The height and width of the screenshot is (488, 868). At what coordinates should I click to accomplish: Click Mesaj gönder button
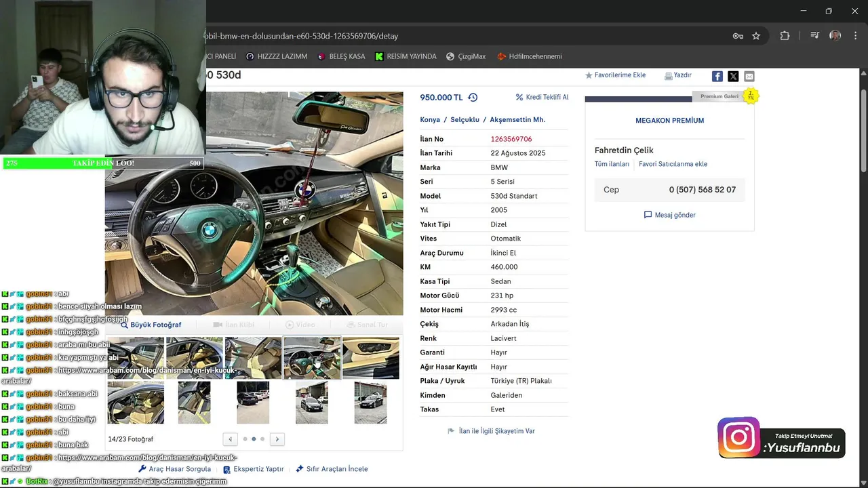point(669,215)
